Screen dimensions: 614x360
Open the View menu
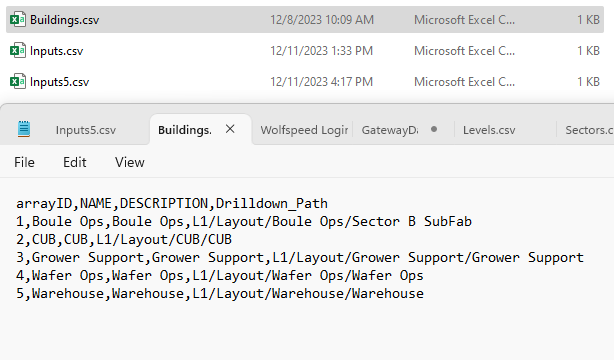click(x=130, y=162)
